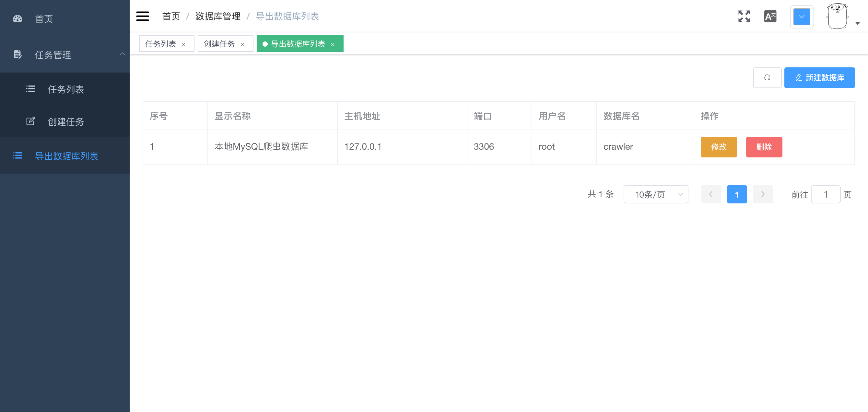Click the page jump input field
This screenshot has height=412, width=868.
[x=825, y=194]
